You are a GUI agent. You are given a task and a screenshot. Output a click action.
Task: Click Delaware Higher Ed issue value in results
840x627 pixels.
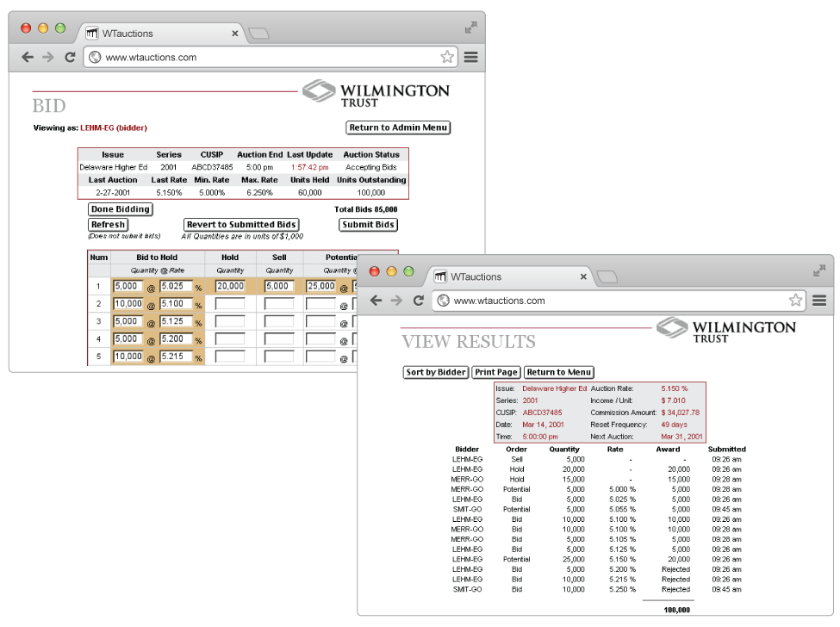tap(555, 388)
